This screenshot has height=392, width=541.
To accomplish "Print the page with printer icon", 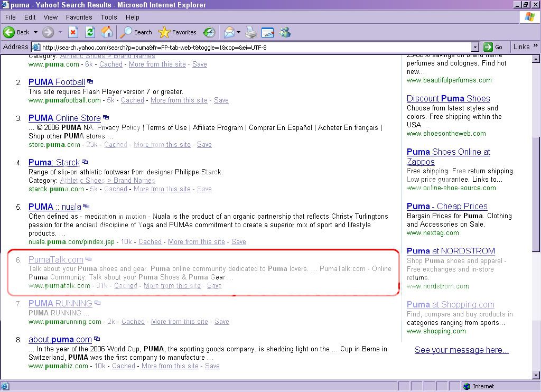I will 251,32.
